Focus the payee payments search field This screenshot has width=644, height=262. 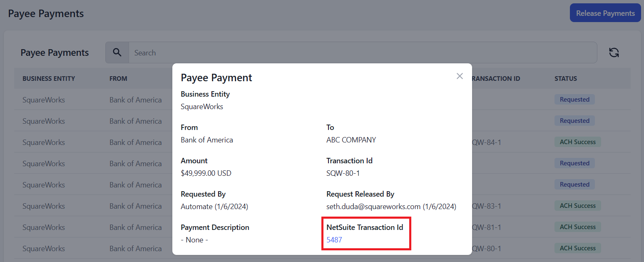click(x=362, y=53)
